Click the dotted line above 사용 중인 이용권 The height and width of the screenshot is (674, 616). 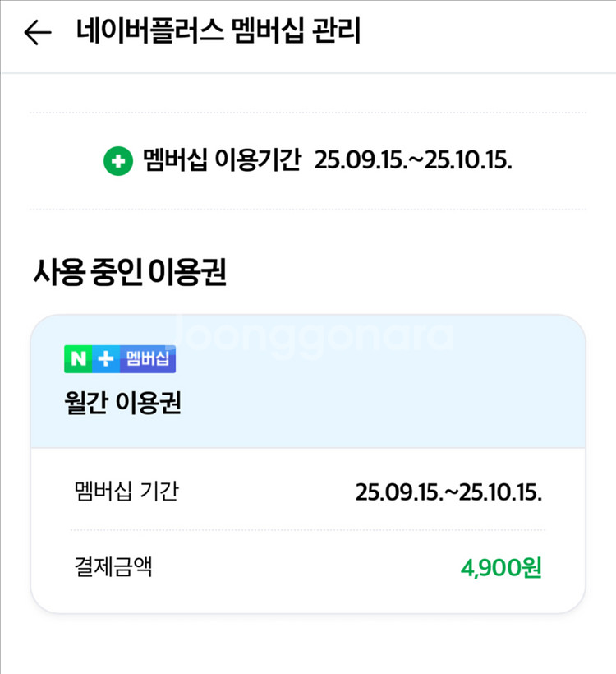[x=307, y=210]
